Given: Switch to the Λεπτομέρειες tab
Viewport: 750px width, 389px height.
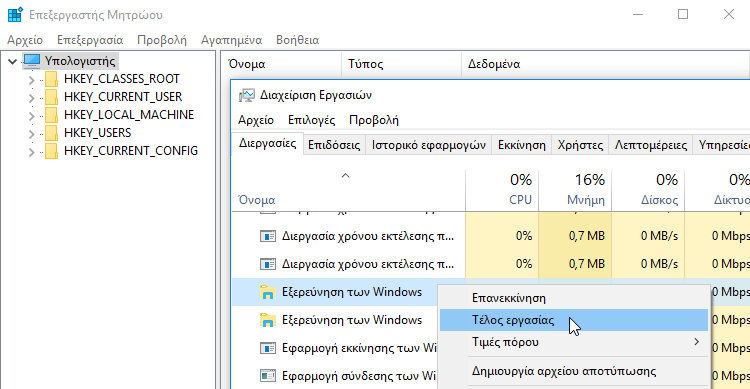Looking at the screenshot, I should (x=651, y=145).
